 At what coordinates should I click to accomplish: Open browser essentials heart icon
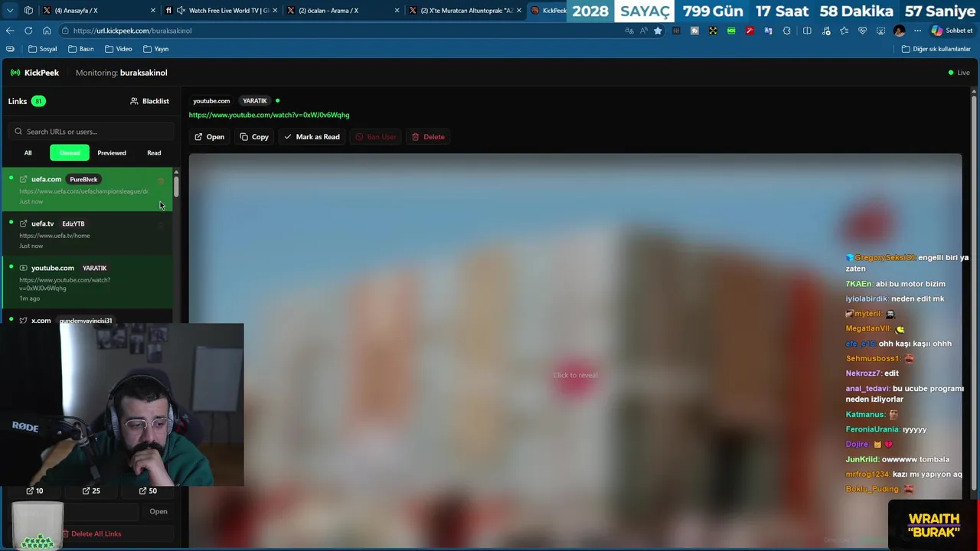point(862,31)
